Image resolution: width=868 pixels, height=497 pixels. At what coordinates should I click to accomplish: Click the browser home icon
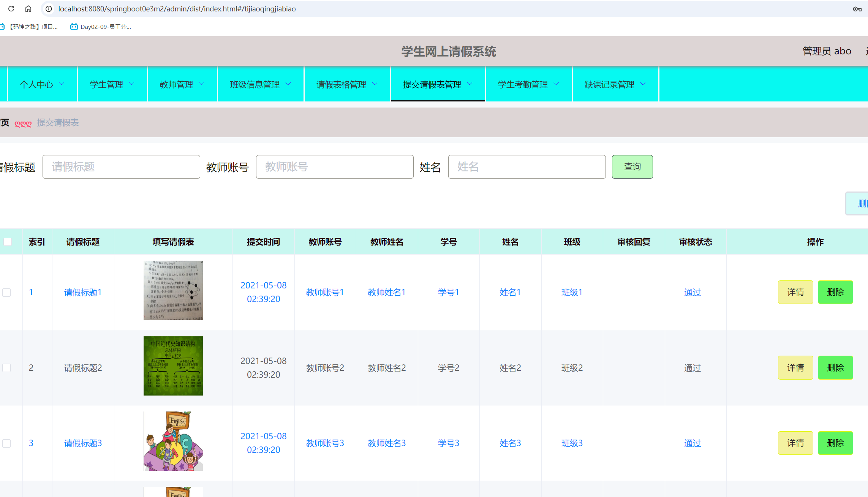pyautogui.click(x=28, y=9)
